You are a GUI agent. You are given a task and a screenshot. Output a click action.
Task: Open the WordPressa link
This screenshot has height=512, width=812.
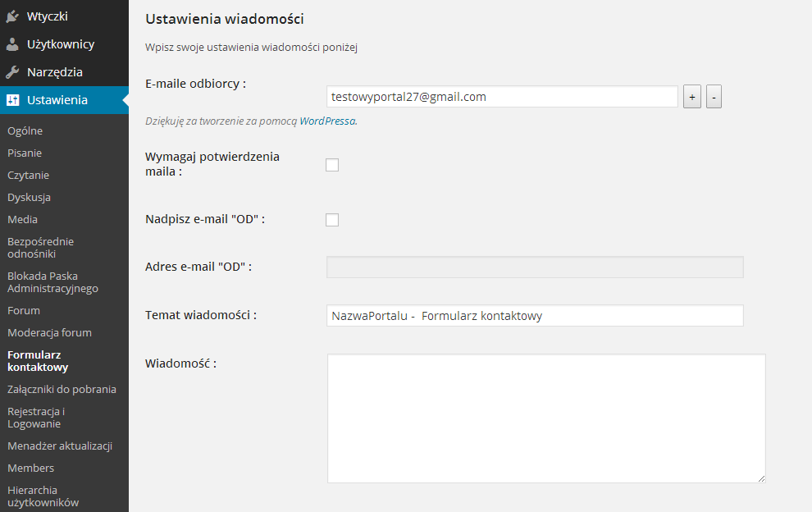coord(327,121)
